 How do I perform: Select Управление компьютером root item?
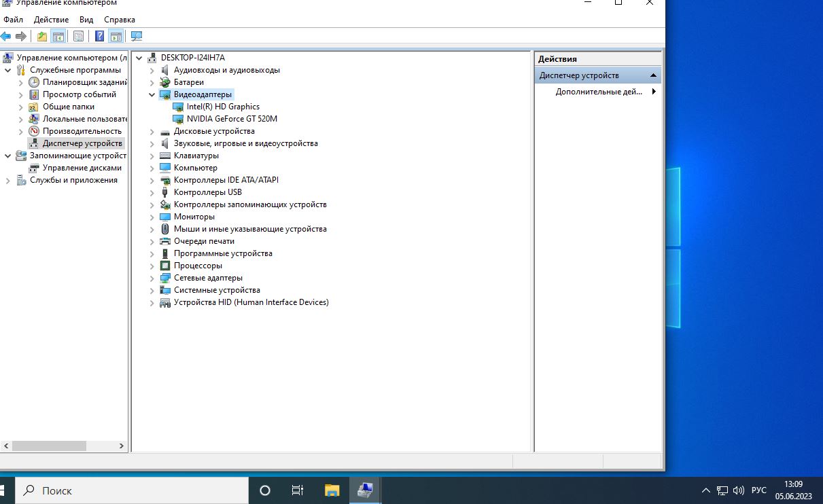click(71, 58)
